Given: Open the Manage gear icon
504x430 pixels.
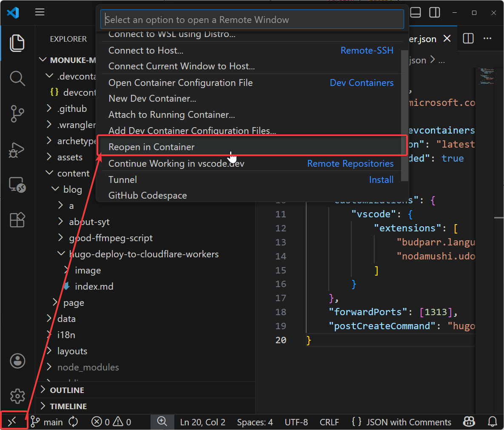Looking at the screenshot, I should 17,396.
